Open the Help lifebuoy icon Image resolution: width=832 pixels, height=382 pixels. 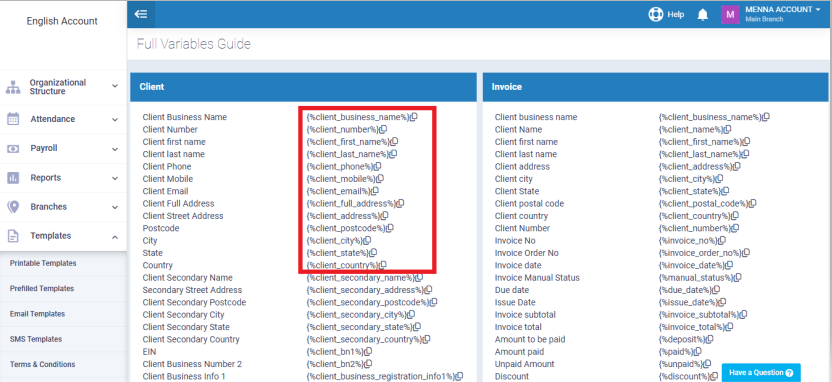tap(656, 14)
